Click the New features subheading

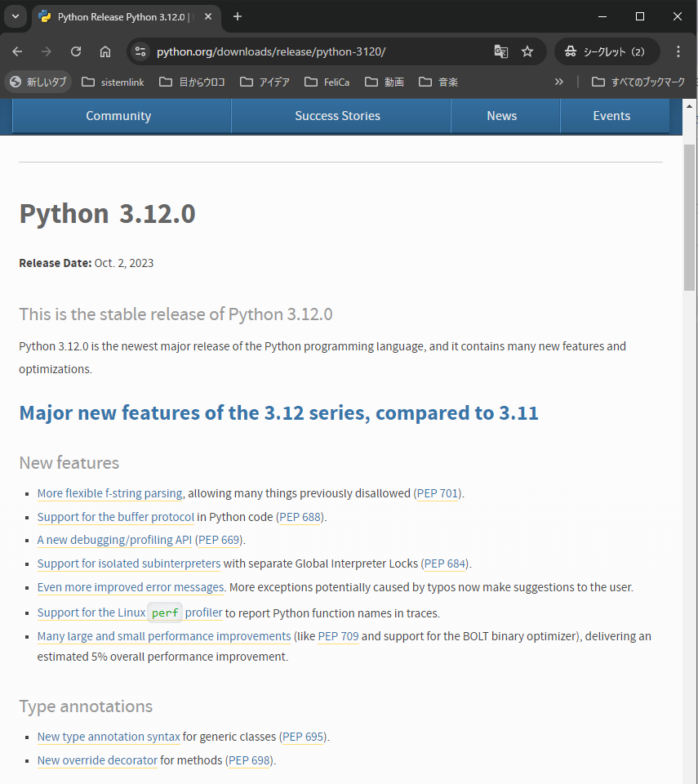[69, 463]
